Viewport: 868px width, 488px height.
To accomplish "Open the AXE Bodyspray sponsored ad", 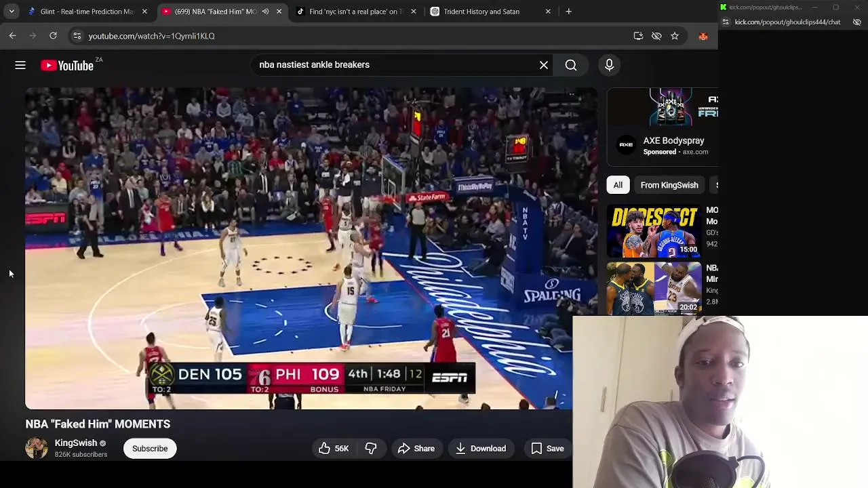I will pyautogui.click(x=673, y=141).
